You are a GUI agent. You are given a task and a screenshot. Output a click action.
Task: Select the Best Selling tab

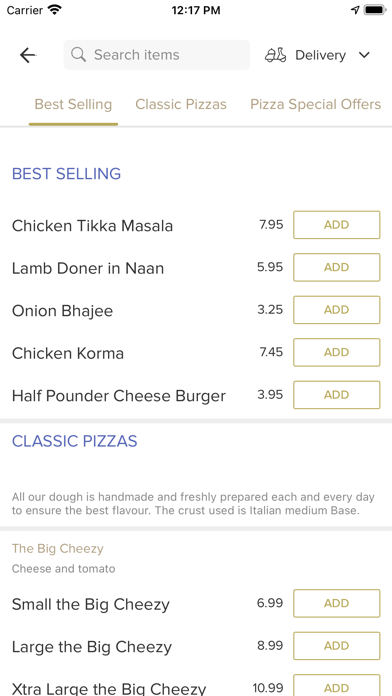pos(73,104)
